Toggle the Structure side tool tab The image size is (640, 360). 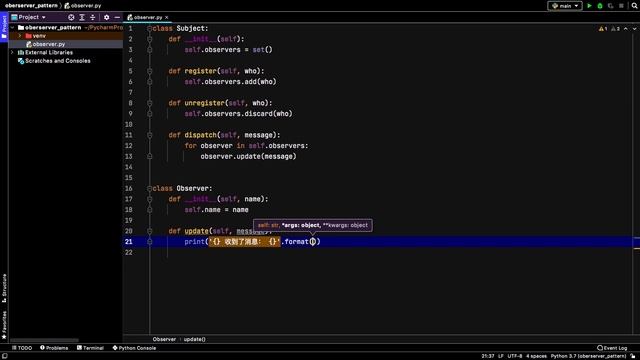pos(4,288)
